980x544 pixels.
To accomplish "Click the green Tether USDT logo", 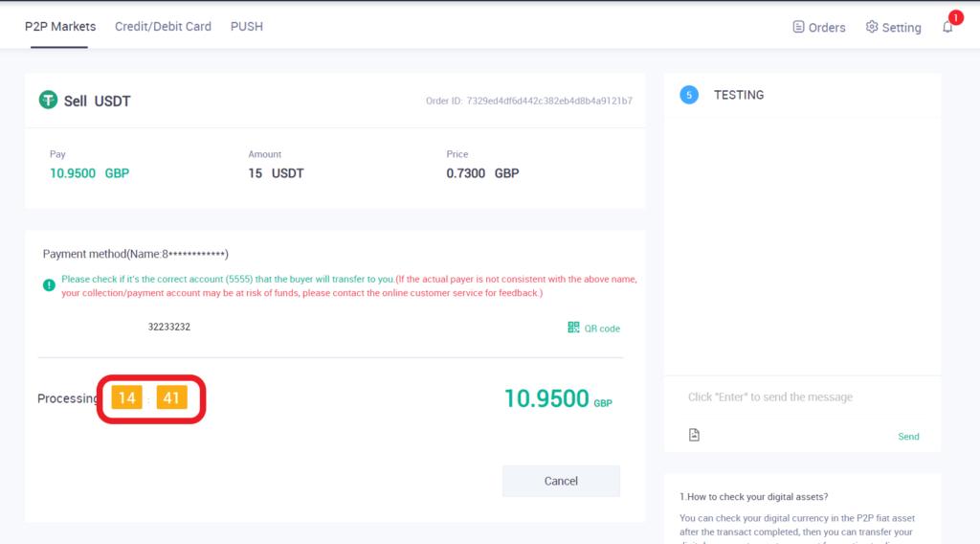I will point(48,101).
